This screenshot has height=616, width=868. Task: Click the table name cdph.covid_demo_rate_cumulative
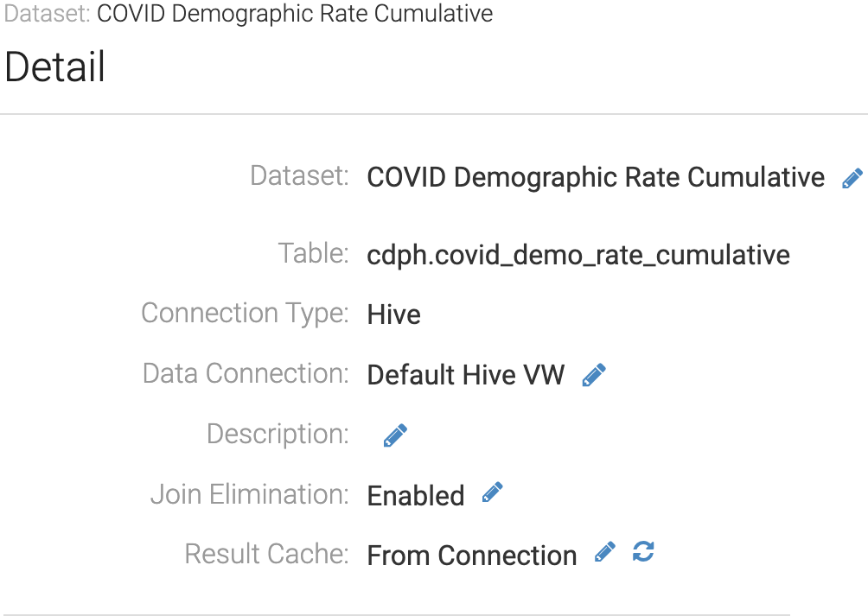tap(578, 256)
